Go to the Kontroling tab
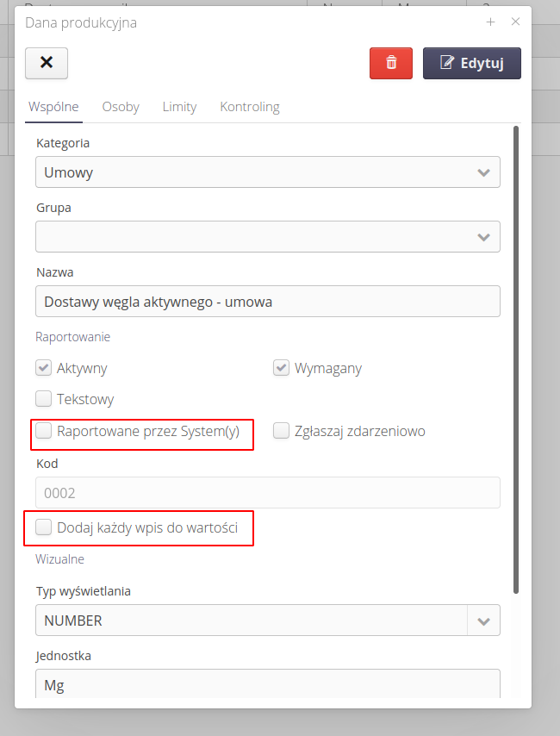The height and width of the screenshot is (736, 560). pyautogui.click(x=250, y=107)
